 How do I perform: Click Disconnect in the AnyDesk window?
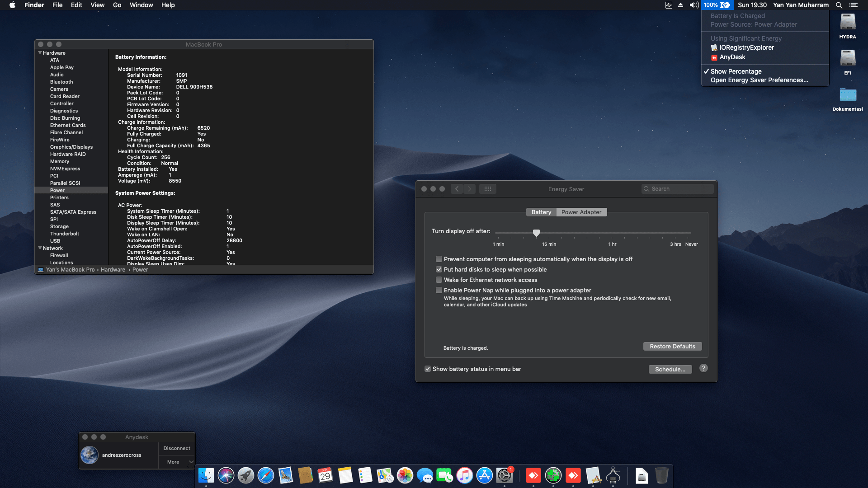point(176,448)
